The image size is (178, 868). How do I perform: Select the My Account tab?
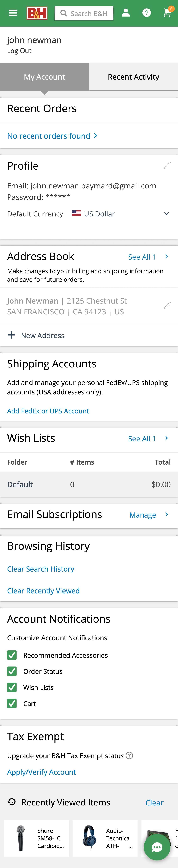44,77
